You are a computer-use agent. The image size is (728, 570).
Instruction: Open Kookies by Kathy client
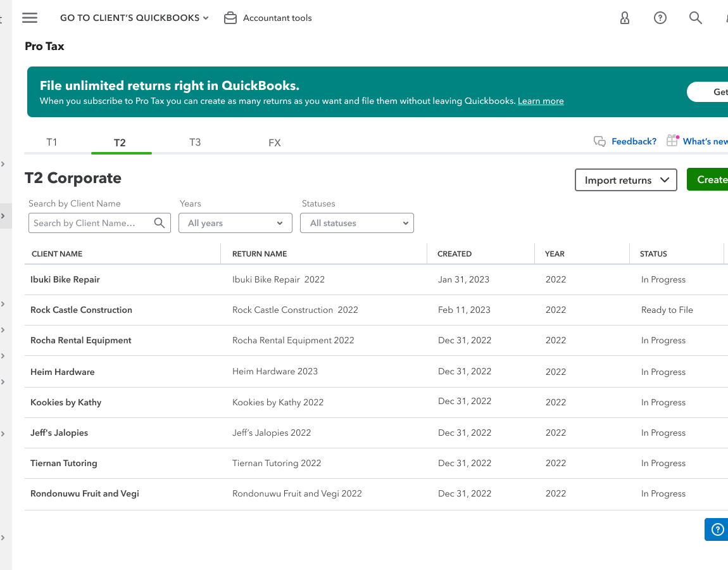pyautogui.click(x=66, y=402)
